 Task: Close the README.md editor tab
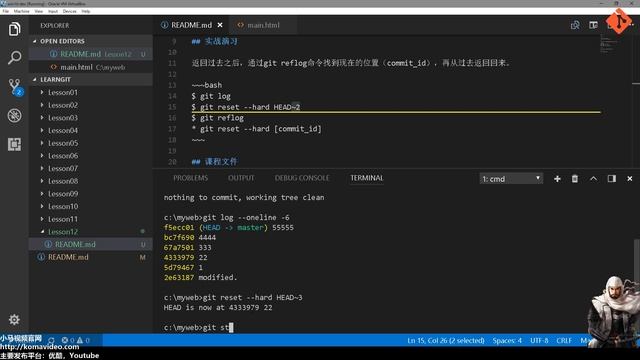pos(220,25)
